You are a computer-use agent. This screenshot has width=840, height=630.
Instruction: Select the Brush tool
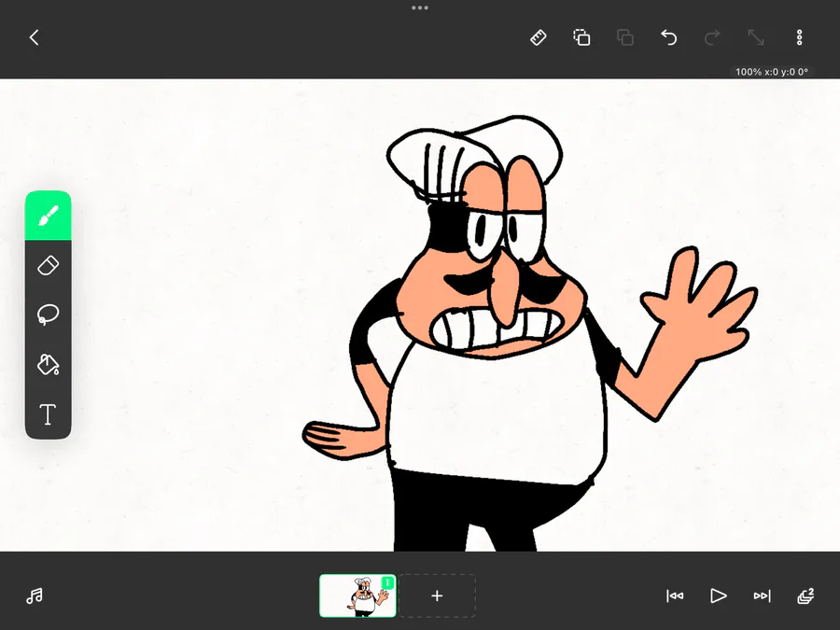pyautogui.click(x=49, y=216)
